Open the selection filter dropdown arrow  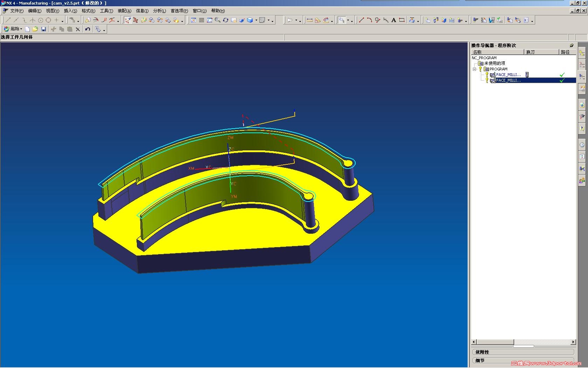click(x=348, y=20)
